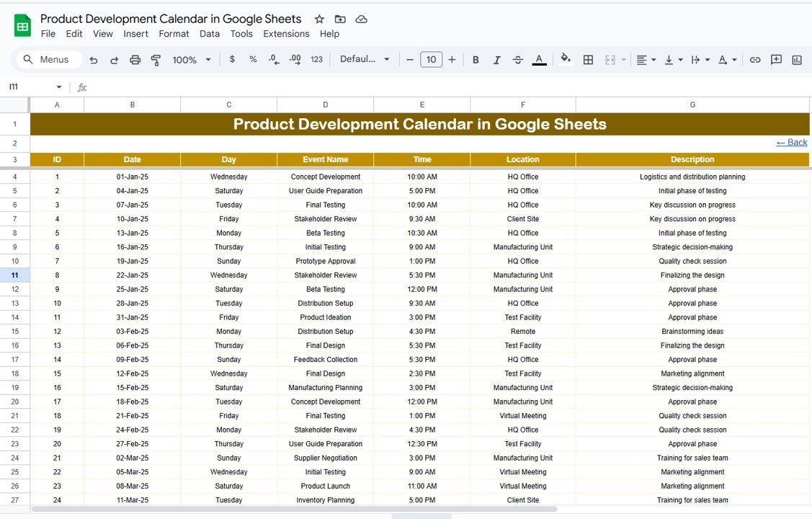Screen dimensions: 812x519
Task: Click the Borders grid icon
Action: point(588,60)
